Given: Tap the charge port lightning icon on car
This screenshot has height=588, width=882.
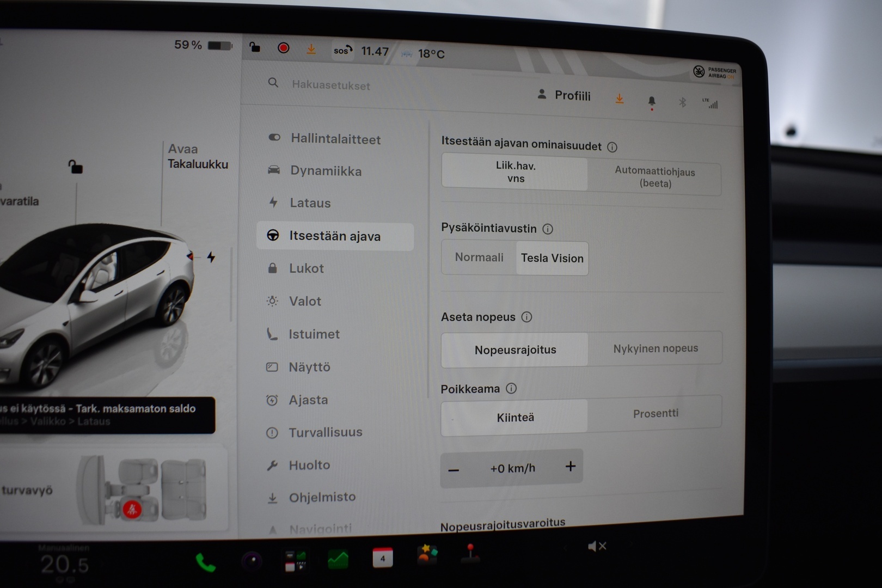Looking at the screenshot, I should coord(211,257).
